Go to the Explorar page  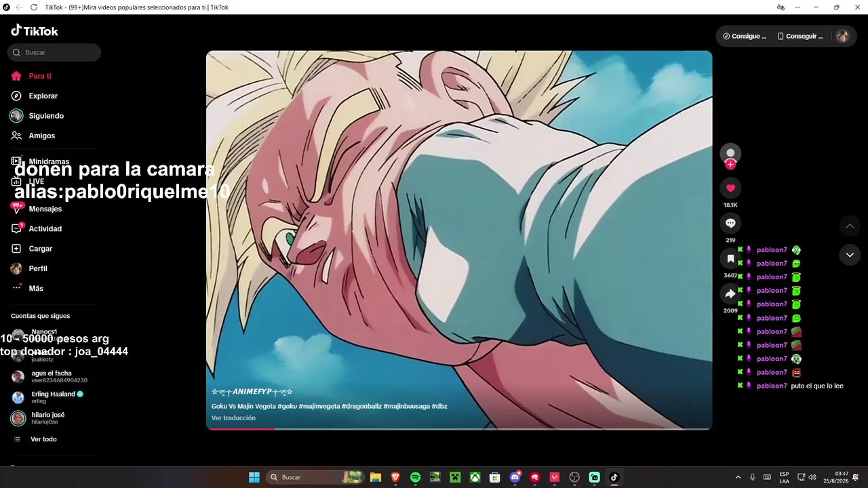34,96
